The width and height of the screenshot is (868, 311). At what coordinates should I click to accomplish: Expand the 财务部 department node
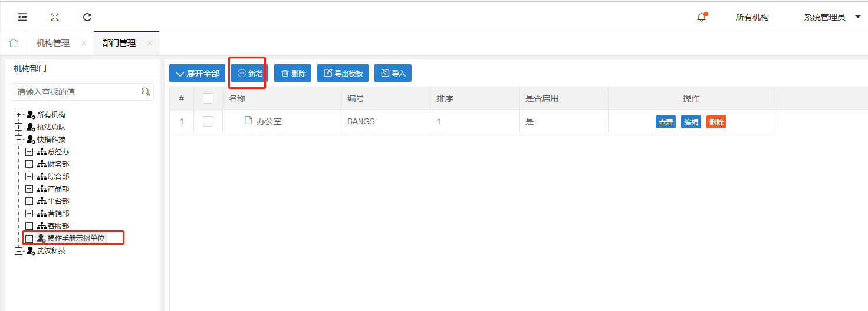click(x=29, y=164)
